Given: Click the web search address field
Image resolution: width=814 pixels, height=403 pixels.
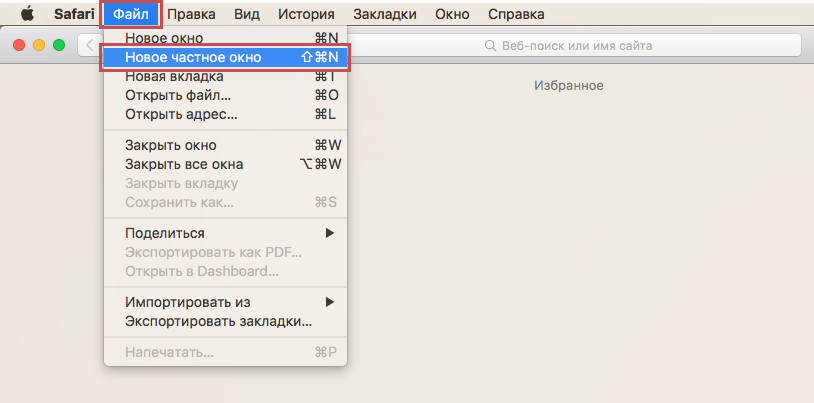Looking at the screenshot, I should pyautogui.click(x=570, y=46).
